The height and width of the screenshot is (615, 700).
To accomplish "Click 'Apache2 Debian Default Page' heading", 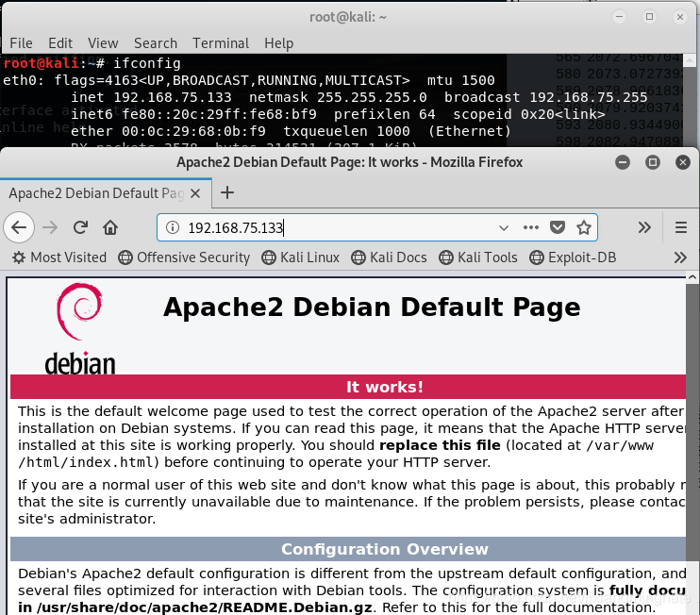I will point(372,307).
